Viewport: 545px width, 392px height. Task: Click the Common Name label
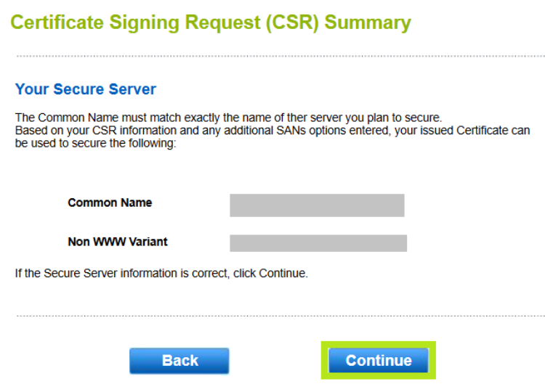coord(110,203)
